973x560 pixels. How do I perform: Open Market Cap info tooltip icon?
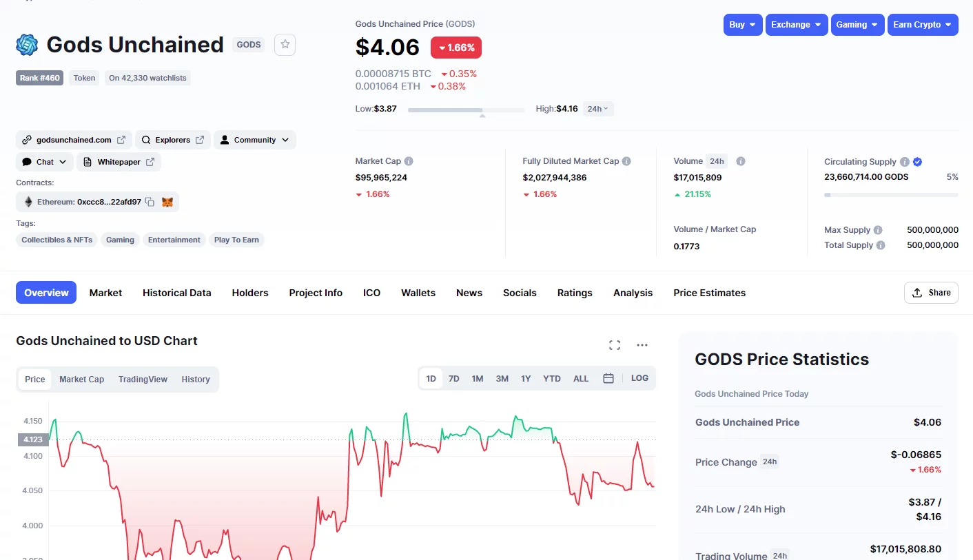tap(409, 161)
